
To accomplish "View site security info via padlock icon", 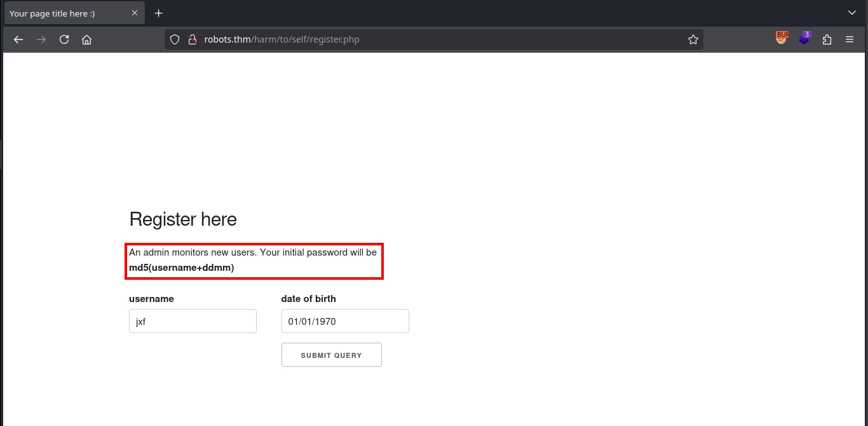I will coord(192,39).
